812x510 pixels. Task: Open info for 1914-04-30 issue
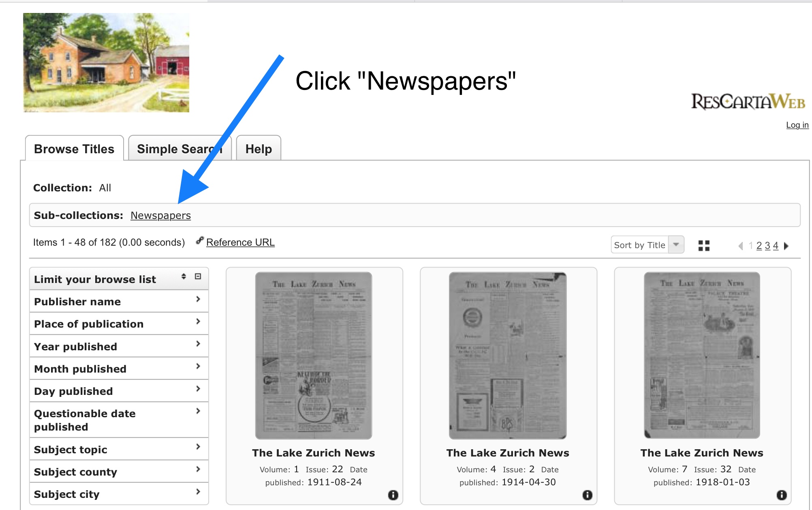pos(587,495)
